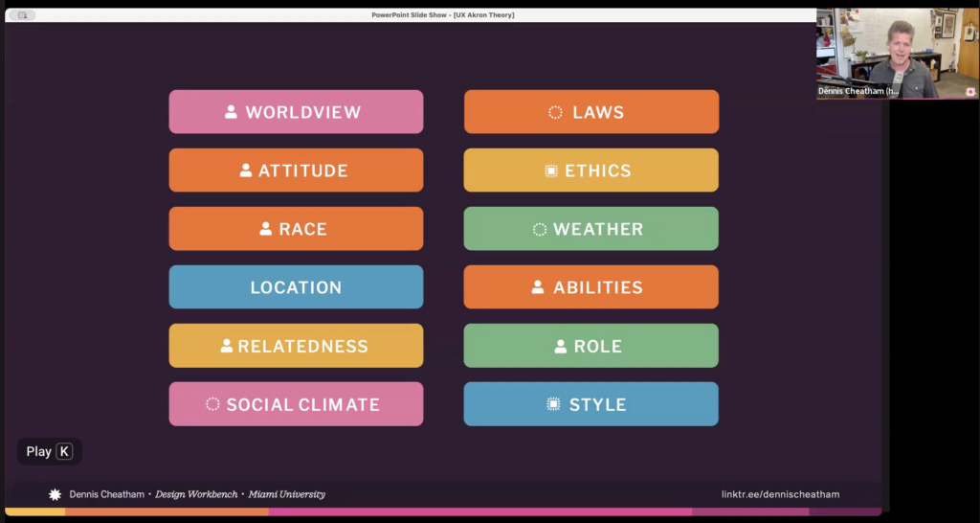
Task: Click the window control pill in the title bar
Action: (x=23, y=15)
